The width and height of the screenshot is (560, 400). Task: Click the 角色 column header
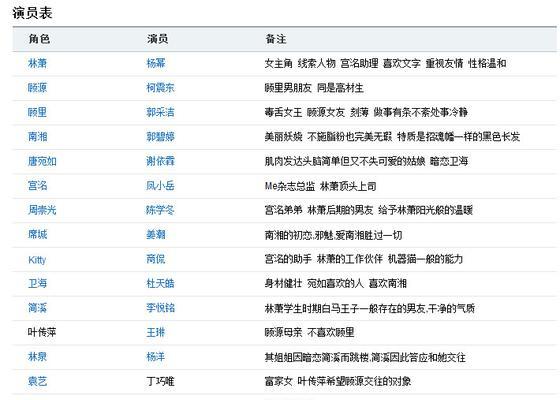click(x=39, y=39)
